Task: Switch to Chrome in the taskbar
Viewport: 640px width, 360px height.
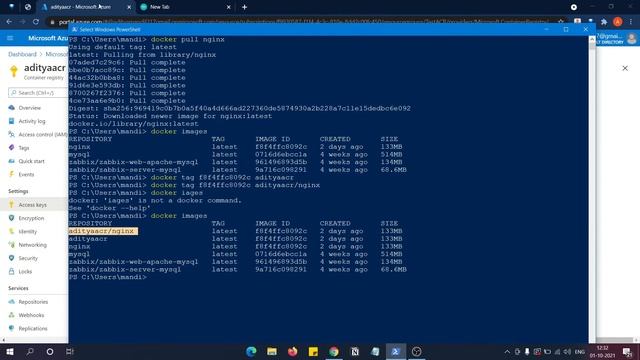Action: click(x=334, y=351)
